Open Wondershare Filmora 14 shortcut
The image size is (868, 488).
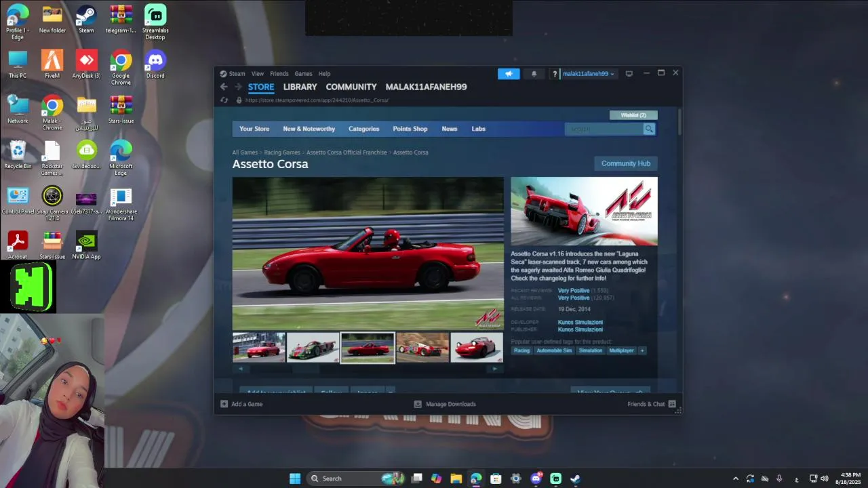[x=121, y=203]
